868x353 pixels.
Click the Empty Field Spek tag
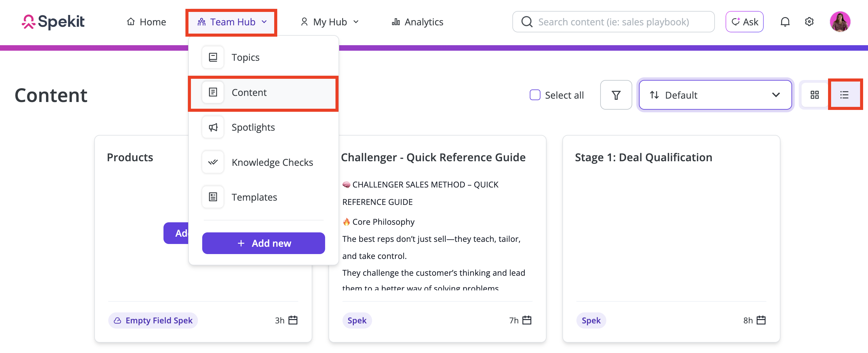[153, 320]
